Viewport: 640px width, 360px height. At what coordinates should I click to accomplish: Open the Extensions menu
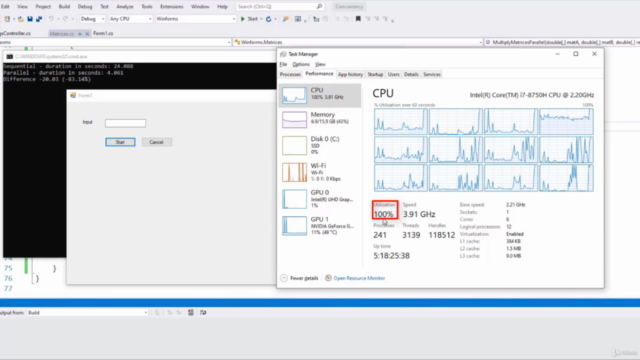(171, 7)
